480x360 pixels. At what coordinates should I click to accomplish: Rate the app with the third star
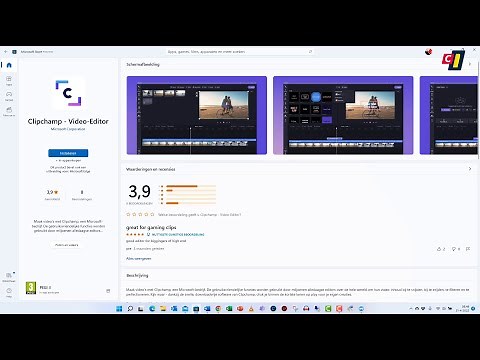[140, 214]
